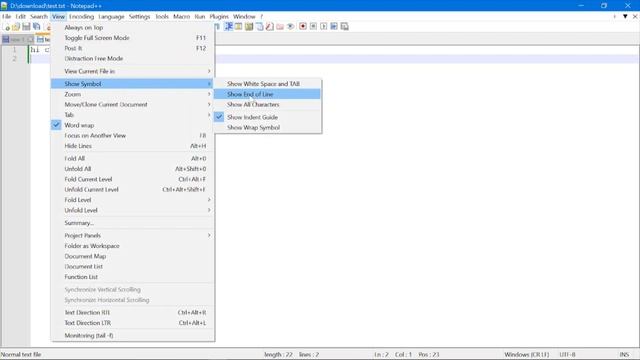Click Windows (CR LF) in status bar
The image size is (640, 360).
click(x=527, y=355)
